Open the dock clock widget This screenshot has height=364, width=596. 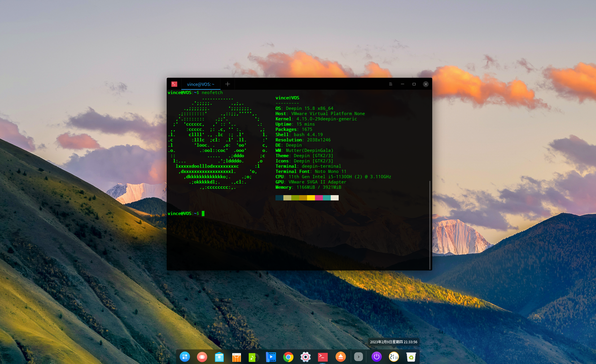[x=394, y=357]
